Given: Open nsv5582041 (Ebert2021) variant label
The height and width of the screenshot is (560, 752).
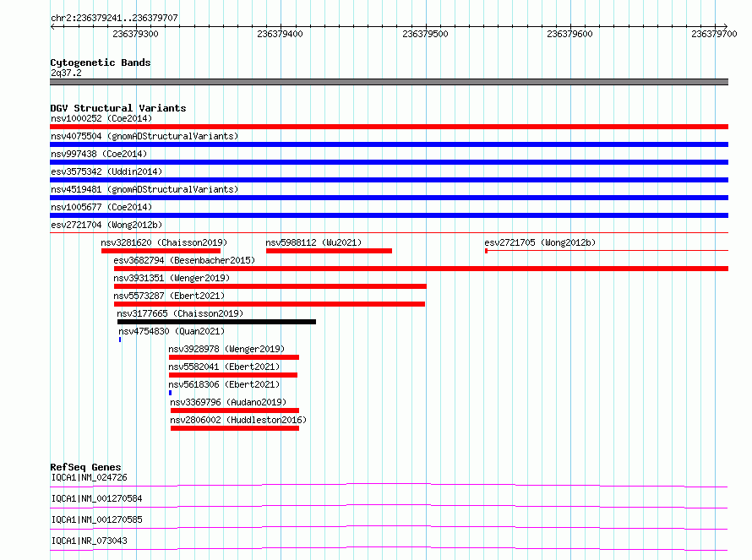Looking at the screenshot, I should (224, 367).
